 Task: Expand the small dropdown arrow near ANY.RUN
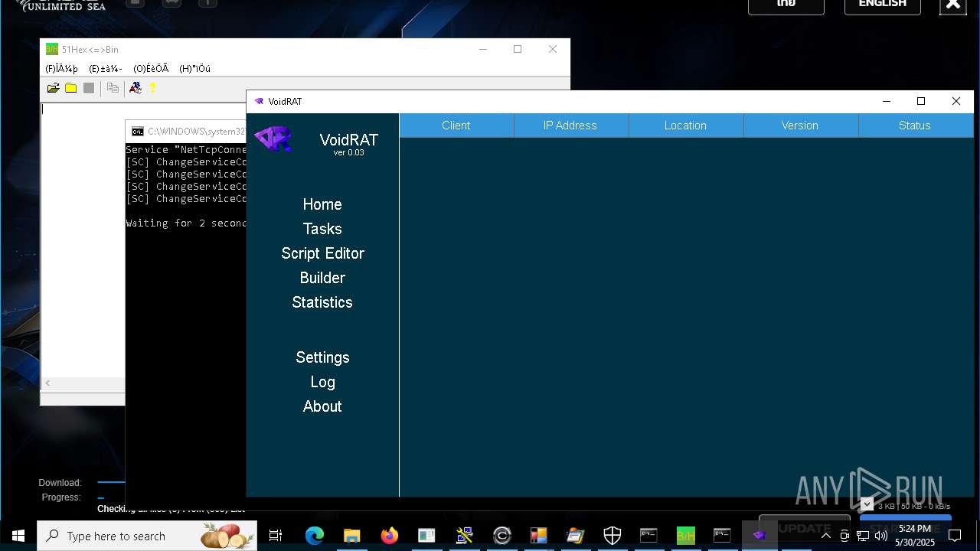867,504
